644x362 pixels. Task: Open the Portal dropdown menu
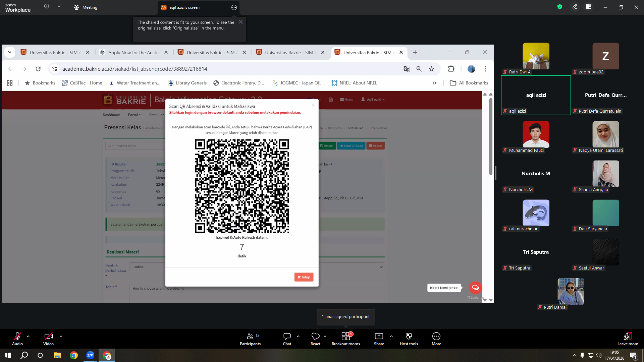pyautogui.click(x=135, y=115)
